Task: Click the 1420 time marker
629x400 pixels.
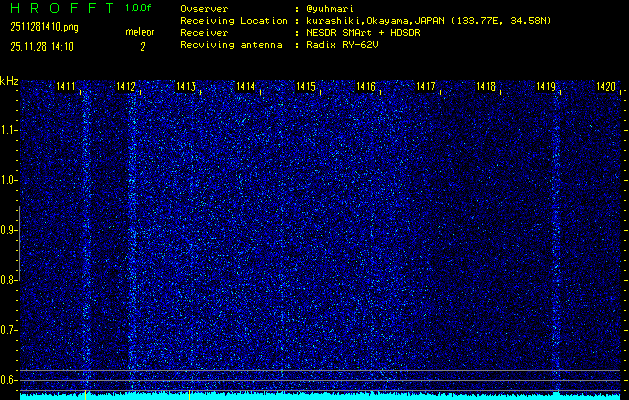Action: pyautogui.click(x=606, y=86)
